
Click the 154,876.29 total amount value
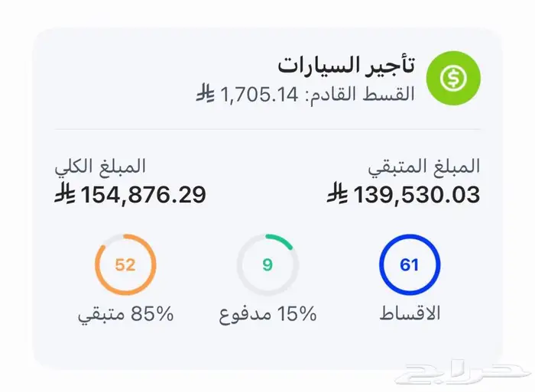[142, 195]
